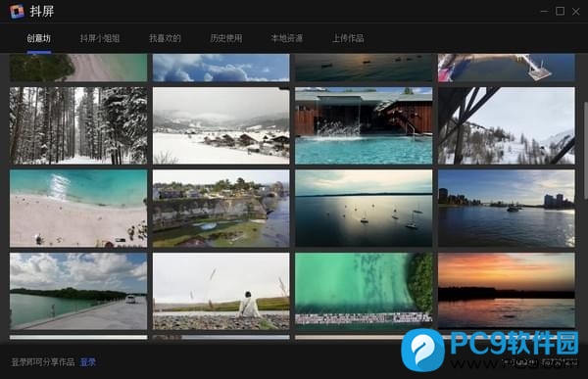The height and width of the screenshot is (379, 588).
Task: Maximize the 抖屏 window
Action: [x=560, y=11]
